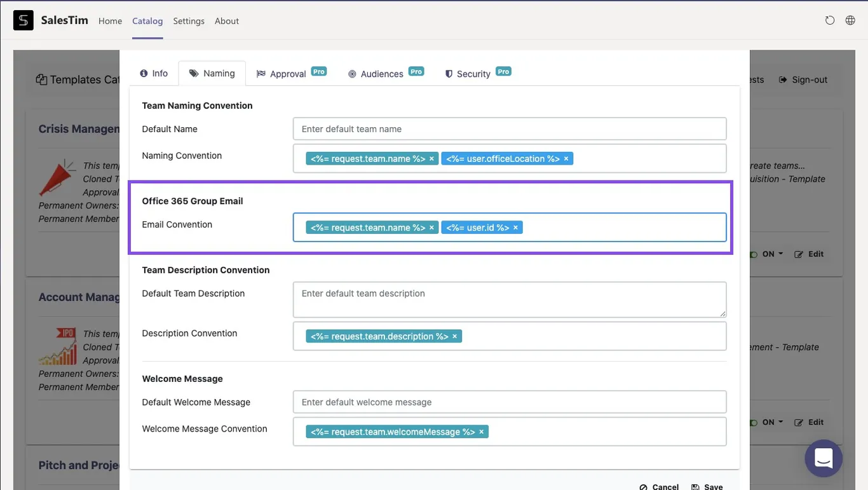Switch to the Approval tab

[x=291, y=74]
